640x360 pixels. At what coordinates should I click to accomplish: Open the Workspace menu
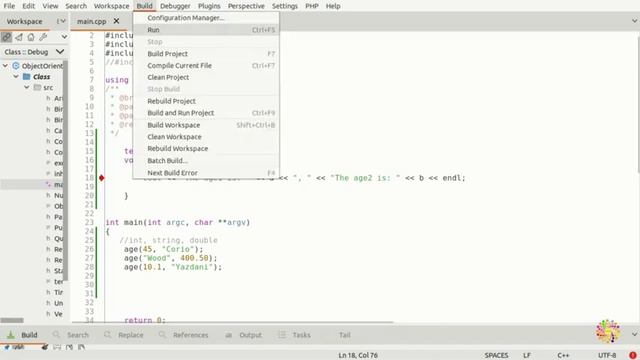click(111, 6)
